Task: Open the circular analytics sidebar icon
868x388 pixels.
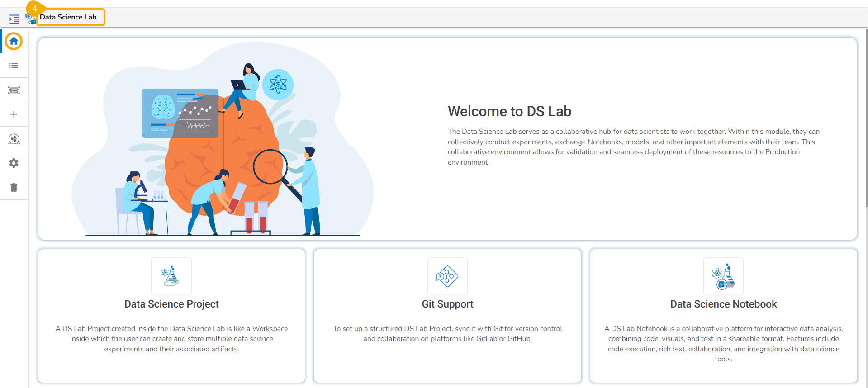Action: pyautogui.click(x=14, y=139)
